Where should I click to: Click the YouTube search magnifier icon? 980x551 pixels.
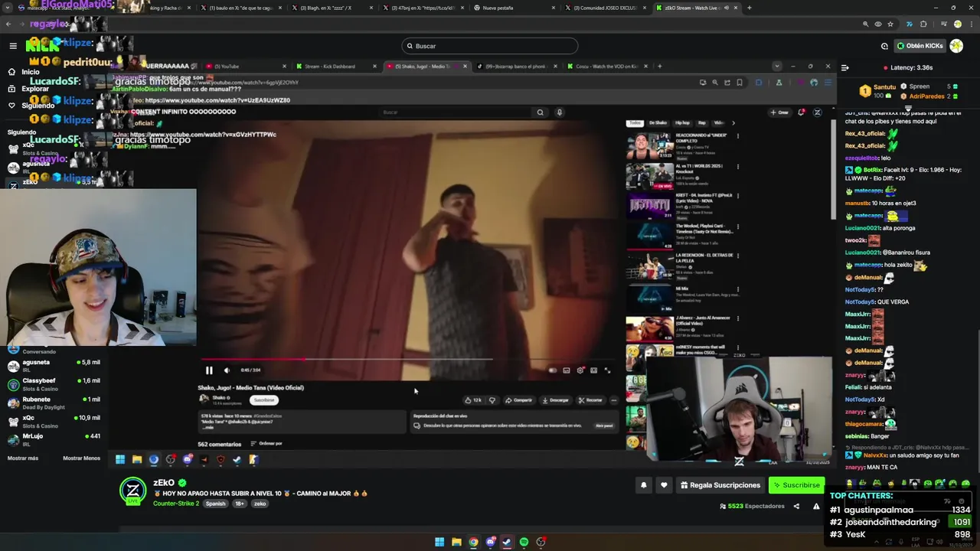point(540,112)
